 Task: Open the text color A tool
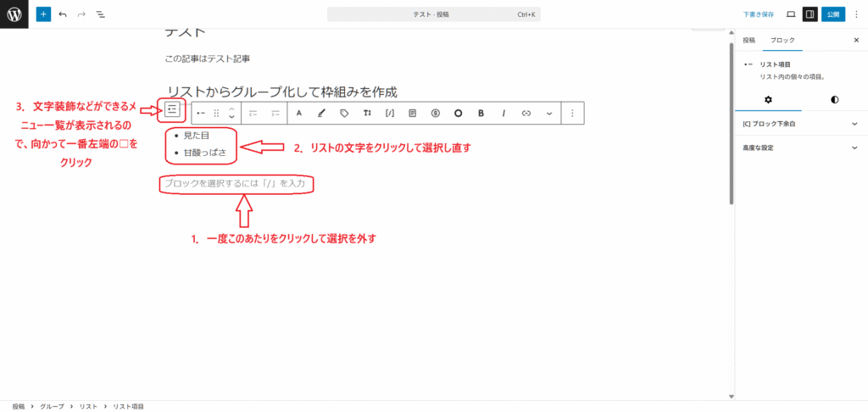(x=299, y=113)
